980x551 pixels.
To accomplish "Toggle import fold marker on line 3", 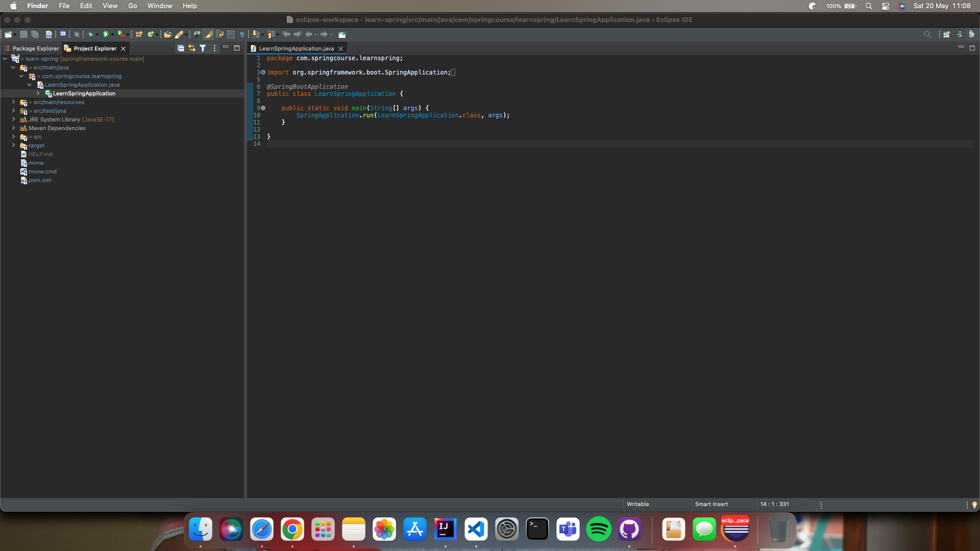I will [263, 72].
